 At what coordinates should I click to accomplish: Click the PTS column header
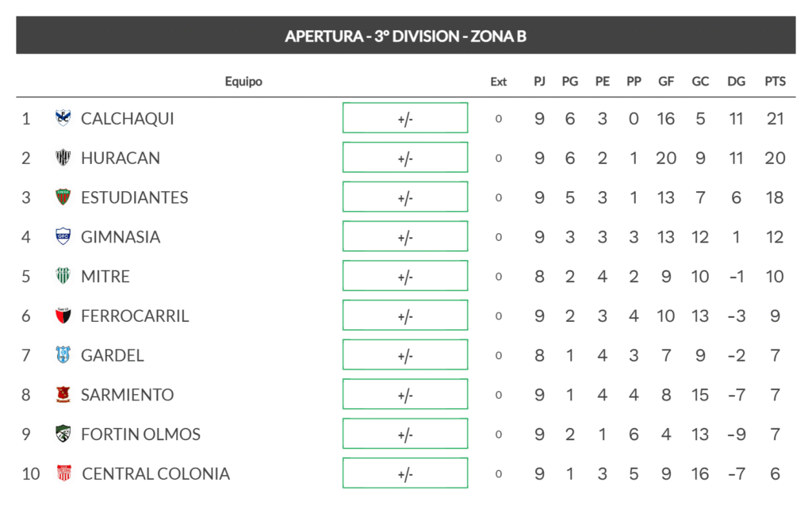[775, 82]
